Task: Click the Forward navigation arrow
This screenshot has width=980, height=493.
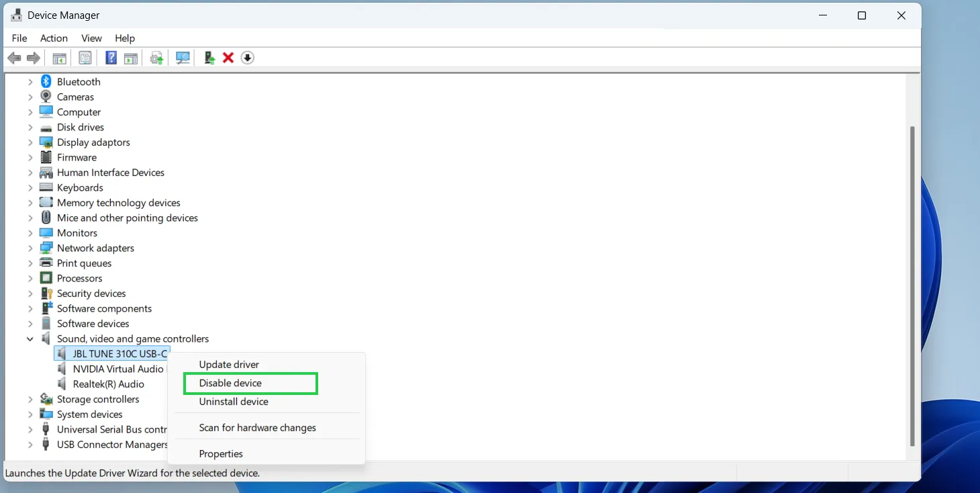Action: [x=33, y=58]
